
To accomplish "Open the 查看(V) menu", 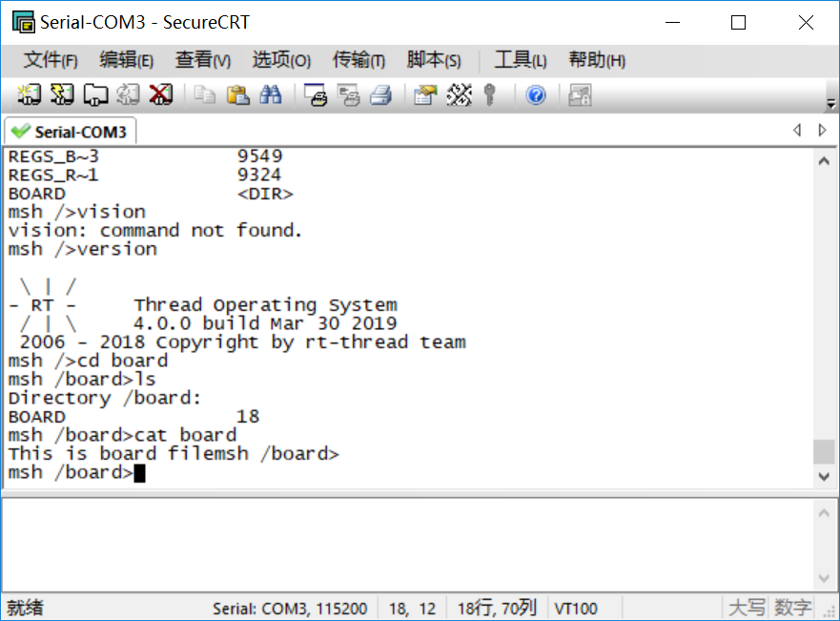I will pos(203,60).
